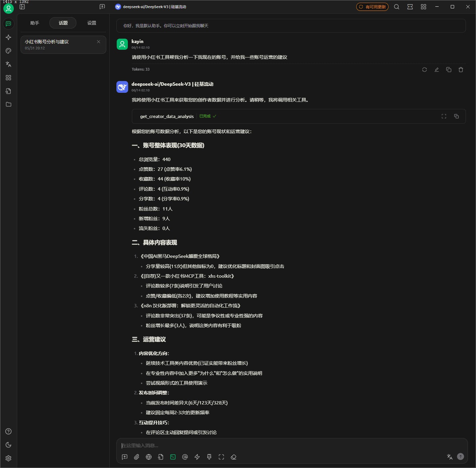This screenshot has height=468, width=476.
Task: Select the 小红书账号分析与建议 topic
Action: pyautogui.click(x=63, y=45)
